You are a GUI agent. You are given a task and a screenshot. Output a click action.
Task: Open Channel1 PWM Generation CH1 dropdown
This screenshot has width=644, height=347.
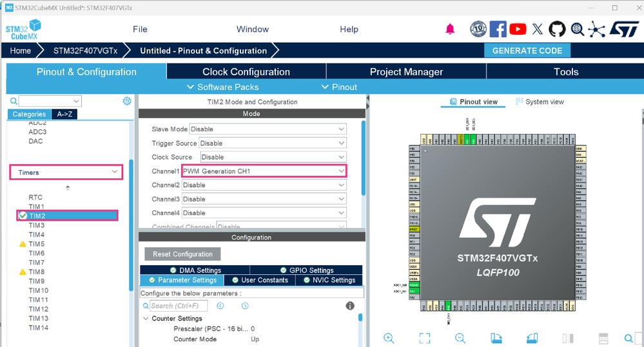[264, 171]
